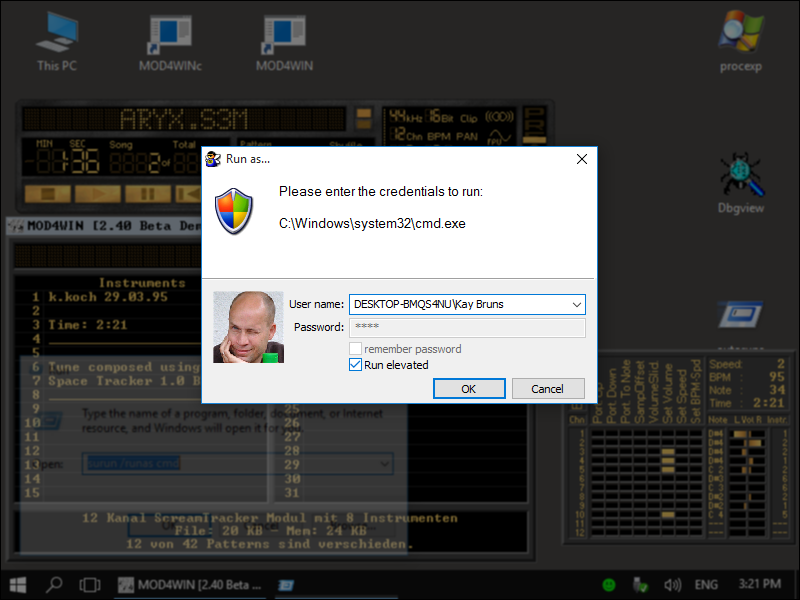Viewport: 800px width, 600px height.
Task: Click the Instruments header in MOD4WIN
Action: [x=142, y=283]
